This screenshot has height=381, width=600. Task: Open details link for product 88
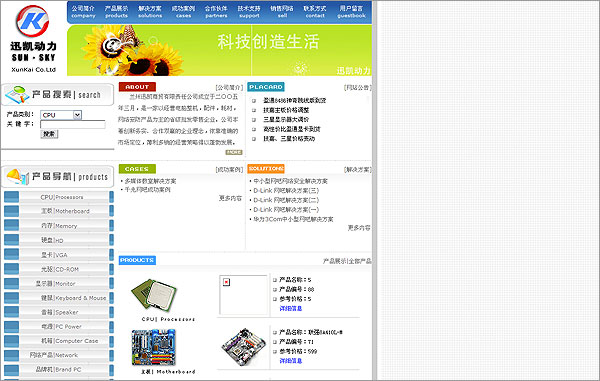pos(291,308)
